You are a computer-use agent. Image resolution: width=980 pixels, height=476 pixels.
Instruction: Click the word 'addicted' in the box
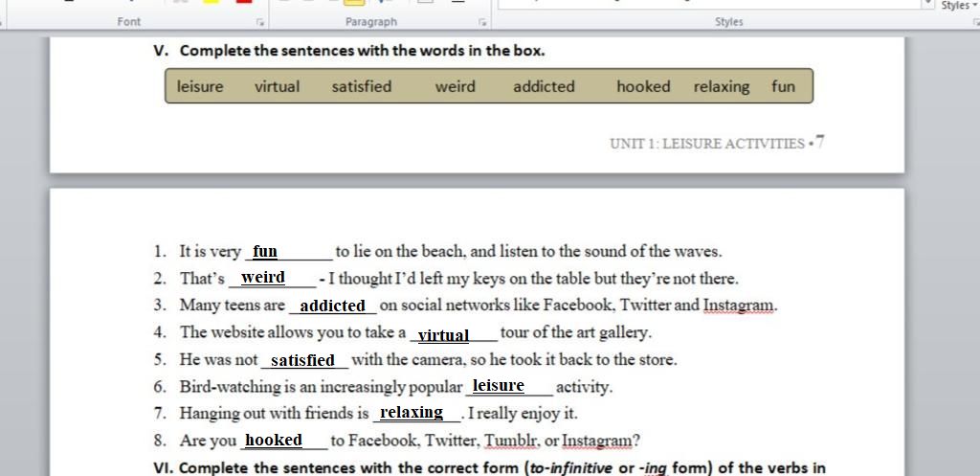tap(544, 86)
